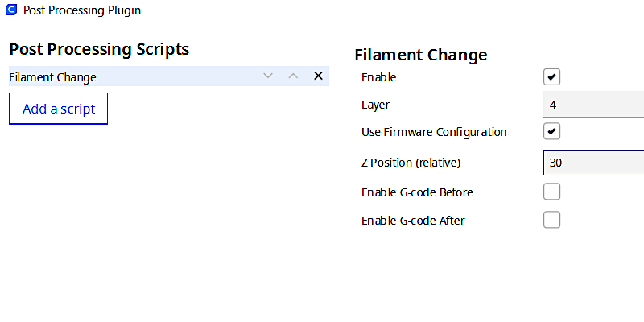Viewport: 644px width, 322px height.
Task: Click the Layer setting label
Action: [375, 105]
